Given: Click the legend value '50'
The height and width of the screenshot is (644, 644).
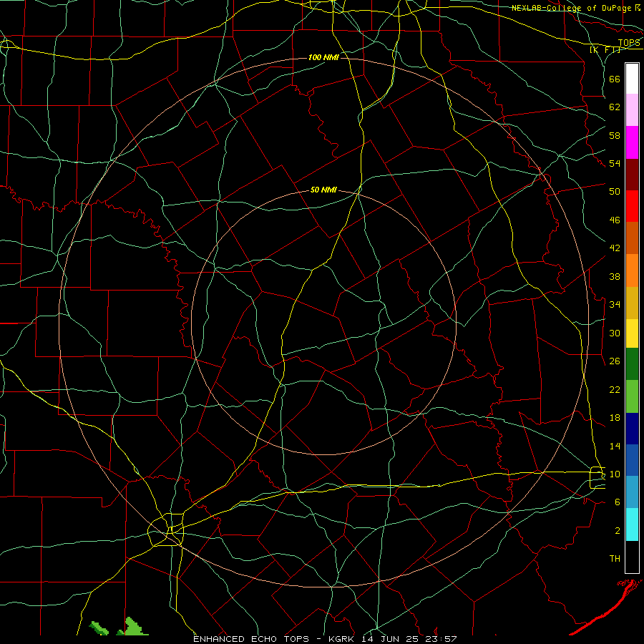Looking at the screenshot, I should (615, 191).
